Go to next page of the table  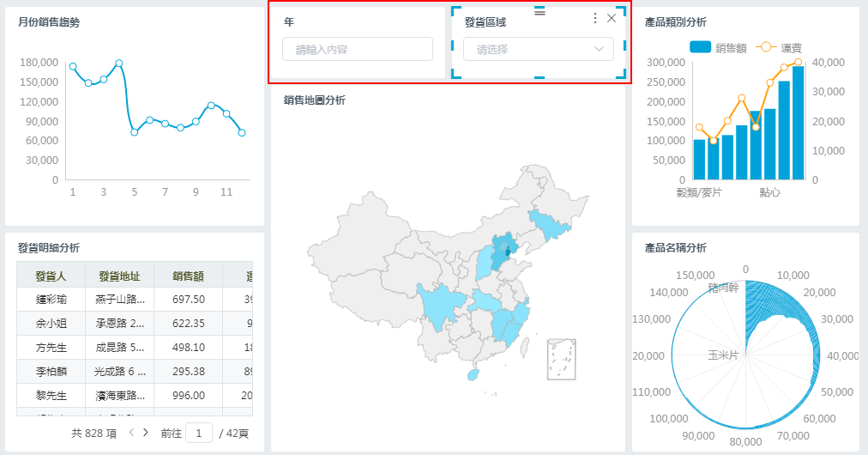click(146, 433)
